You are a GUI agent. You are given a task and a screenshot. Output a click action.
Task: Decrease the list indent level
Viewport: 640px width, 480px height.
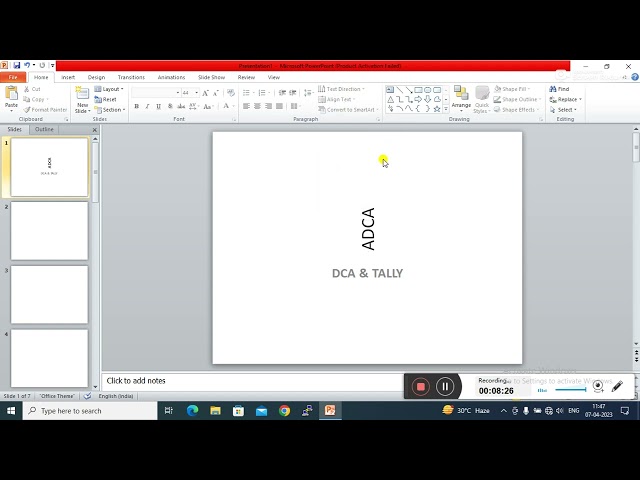click(x=282, y=93)
